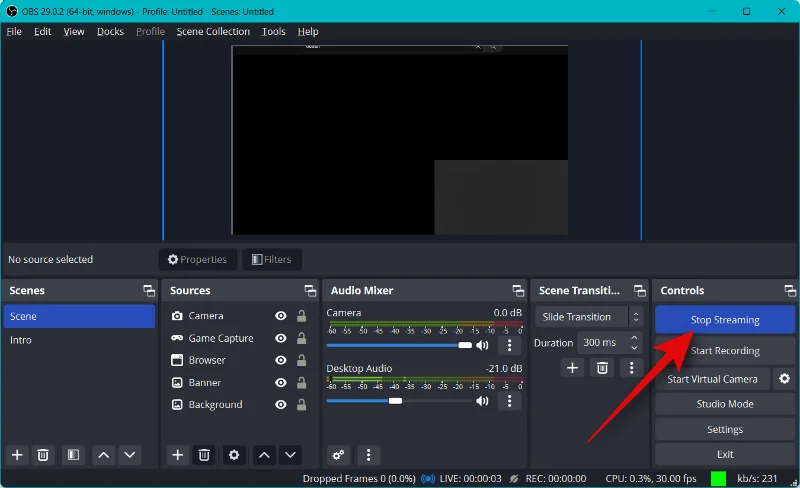
Task: Open advanced audio properties gears icon
Action: click(338, 455)
